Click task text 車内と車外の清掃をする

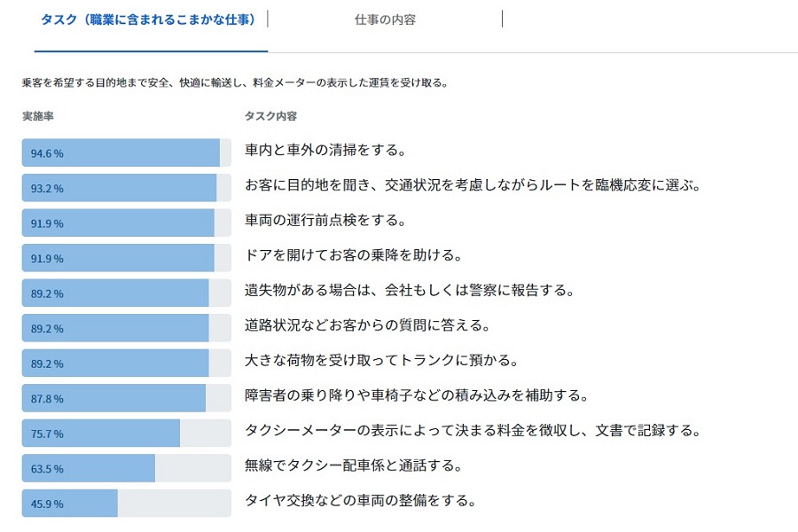click(325, 150)
